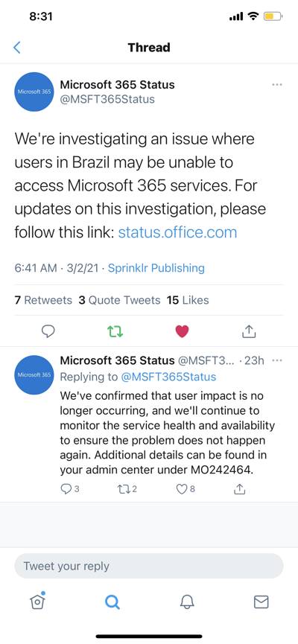Focus the Tweet your reply field

[x=149, y=566]
